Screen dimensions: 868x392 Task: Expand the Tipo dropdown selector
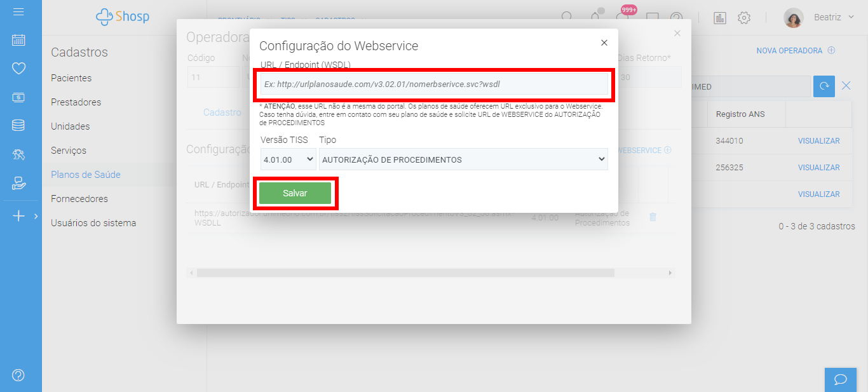463,159
